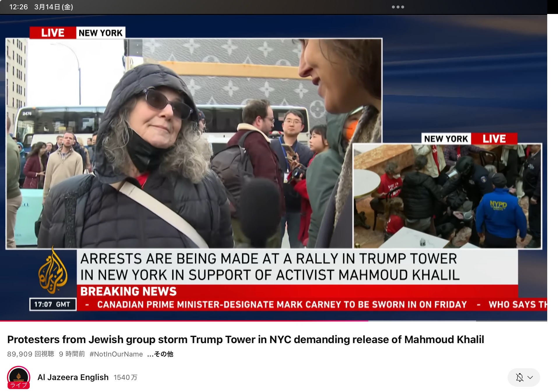The height and width of the screenshot is (392, 558).
Task: Tap the red ライブ badge under the avatar
Action: (19, 385)
